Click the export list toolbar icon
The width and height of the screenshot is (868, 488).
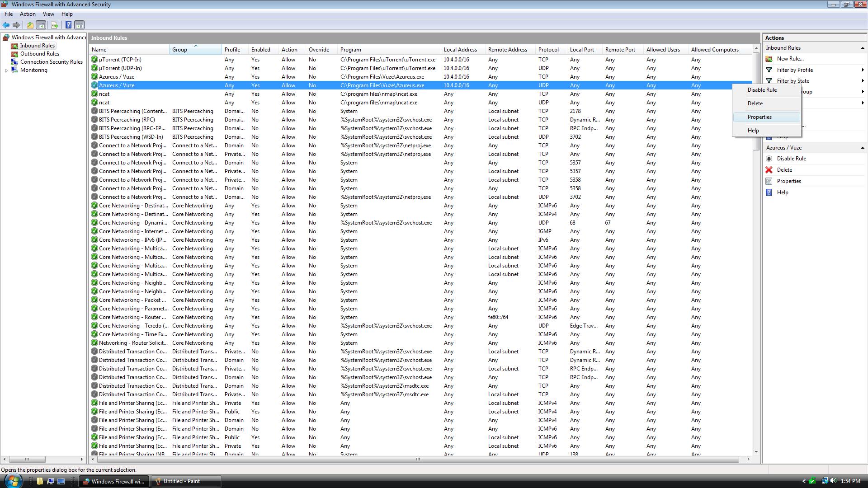tap(54, 25)
